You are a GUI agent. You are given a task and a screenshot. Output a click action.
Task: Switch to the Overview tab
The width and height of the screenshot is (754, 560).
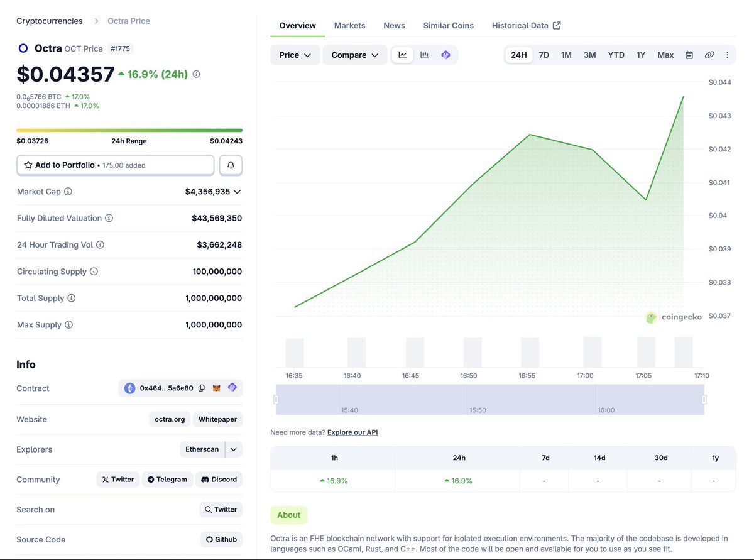pyautogui.click(x=298, y=26)
